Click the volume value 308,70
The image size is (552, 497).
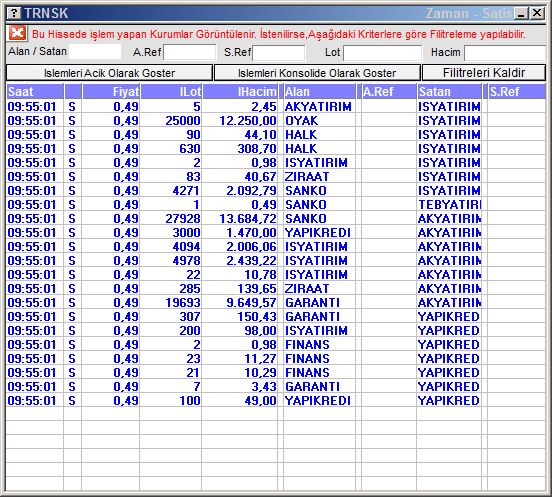point(257,149)
